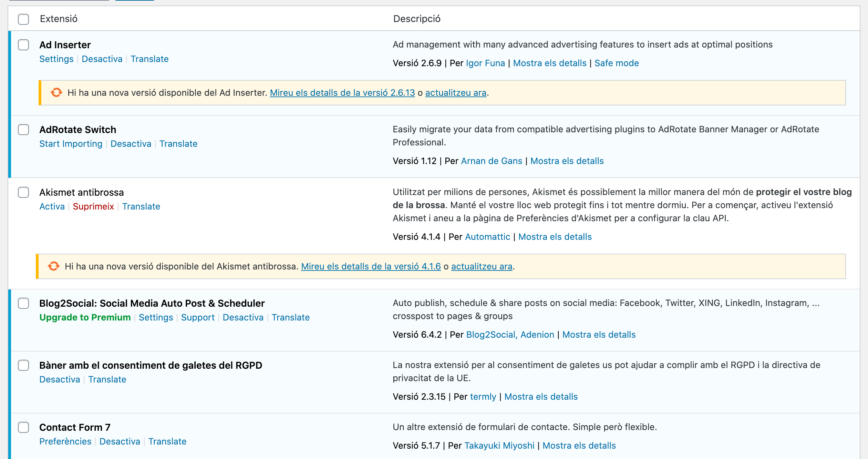Click Start Importing for AdRotate Switch

coord(71,144)
